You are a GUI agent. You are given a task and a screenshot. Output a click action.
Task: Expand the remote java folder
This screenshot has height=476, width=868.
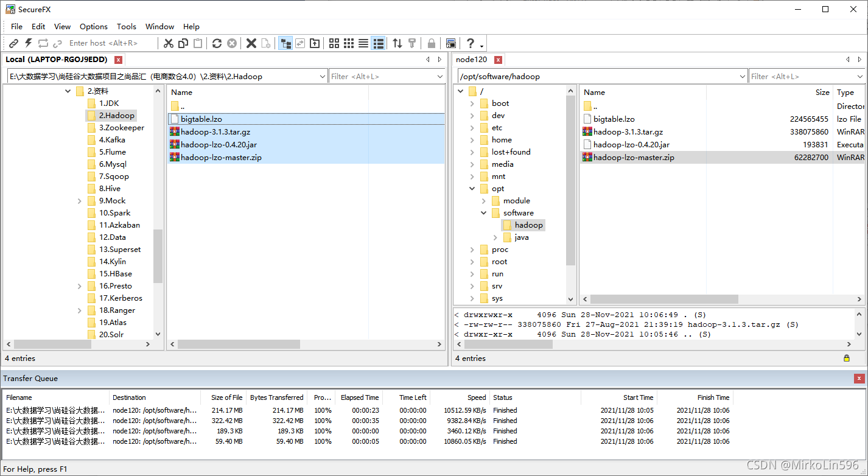tap(495, 237)
